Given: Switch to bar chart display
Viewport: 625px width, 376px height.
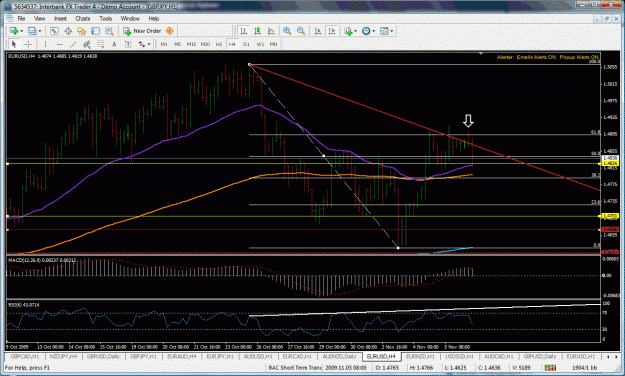Looking at the screenshot, I should (243, 31).
